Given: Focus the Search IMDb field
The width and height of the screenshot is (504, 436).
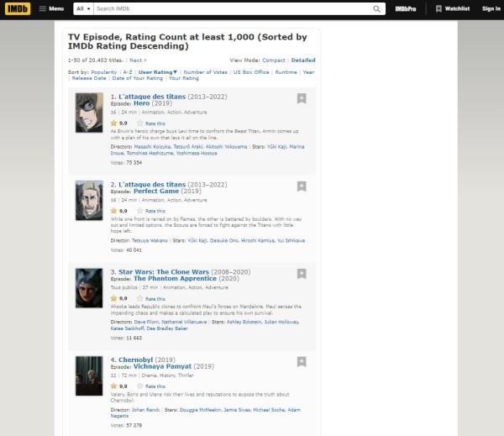Looking at the screenshot, I should [x=233, y=9].
